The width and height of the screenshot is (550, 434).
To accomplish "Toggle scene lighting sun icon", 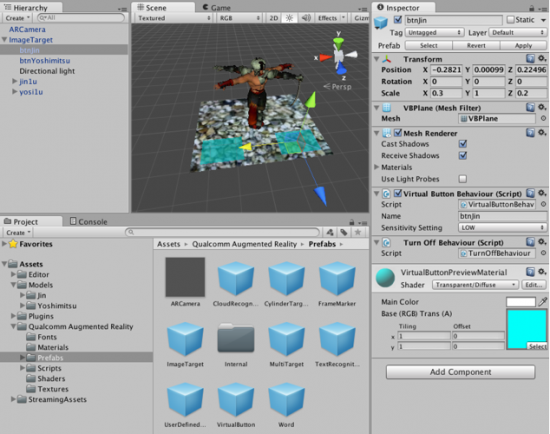I will click(x=289, y=18).
